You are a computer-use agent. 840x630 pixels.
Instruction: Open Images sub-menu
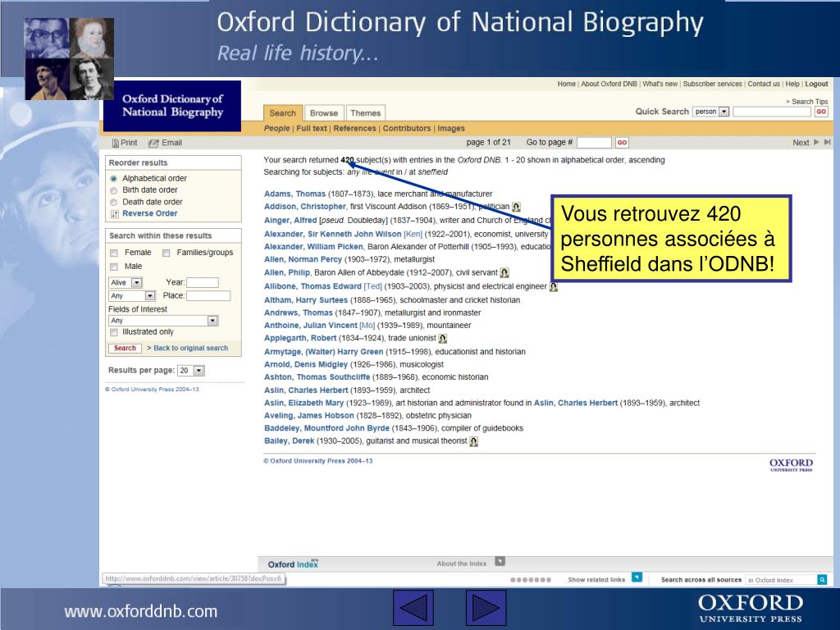pyautogui.click(x=451, y=129)
